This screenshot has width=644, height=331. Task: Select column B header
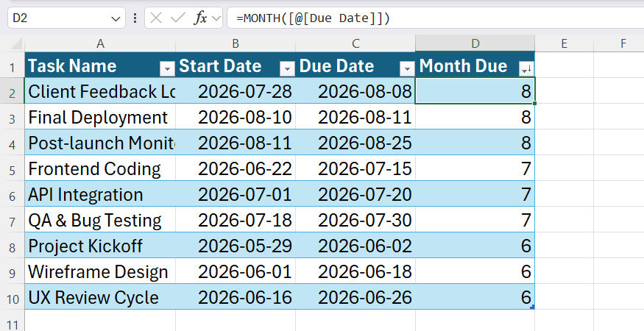(x=236, y=43)
